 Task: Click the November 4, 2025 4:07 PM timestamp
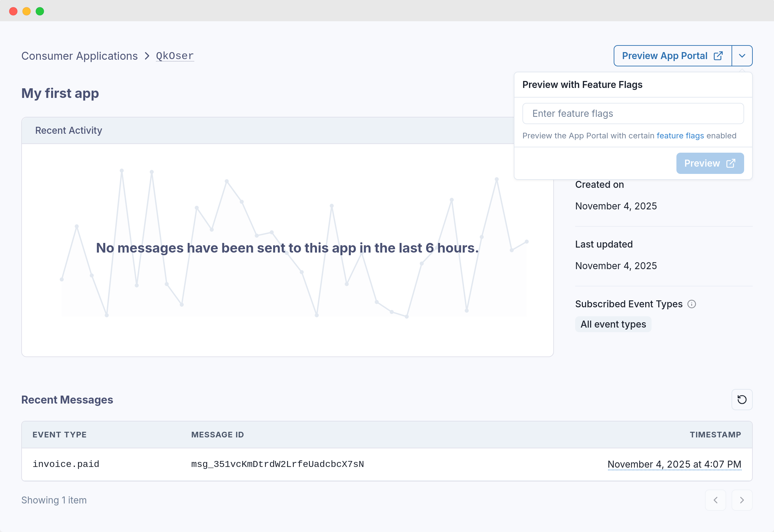tap(674, 464)
